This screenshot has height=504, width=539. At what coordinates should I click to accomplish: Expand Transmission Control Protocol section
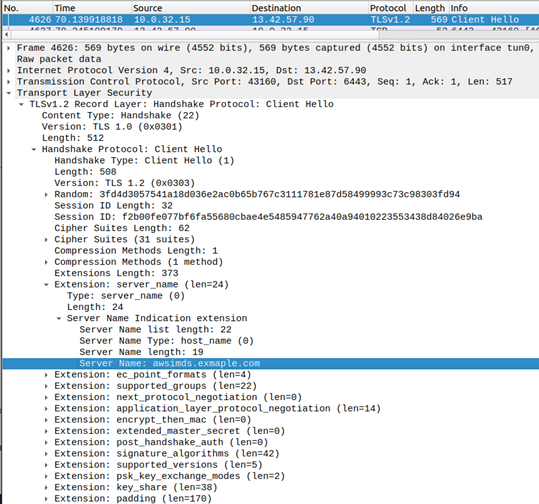[9, 82]
